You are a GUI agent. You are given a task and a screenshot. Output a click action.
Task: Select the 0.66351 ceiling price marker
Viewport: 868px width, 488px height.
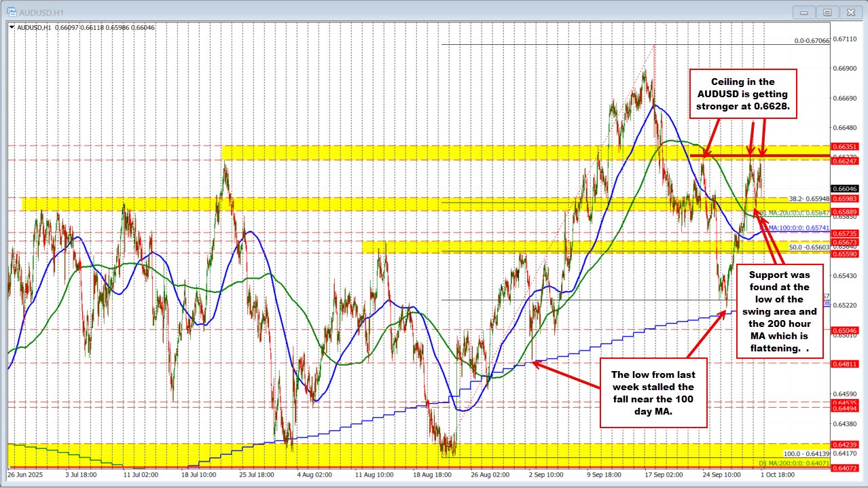coord(844,146)
